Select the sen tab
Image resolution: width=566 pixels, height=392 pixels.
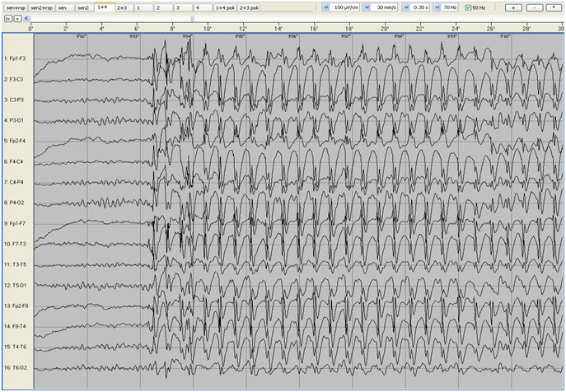pos(65,7)
